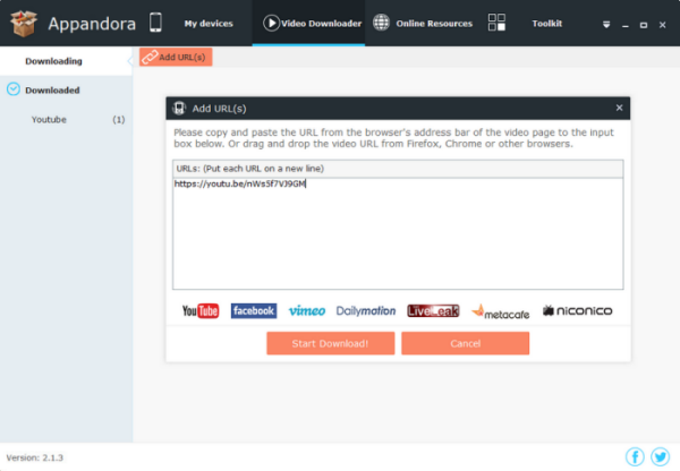Open the title bar dropdown menu arrow
680x471 pixels.
tap(606, 25)
